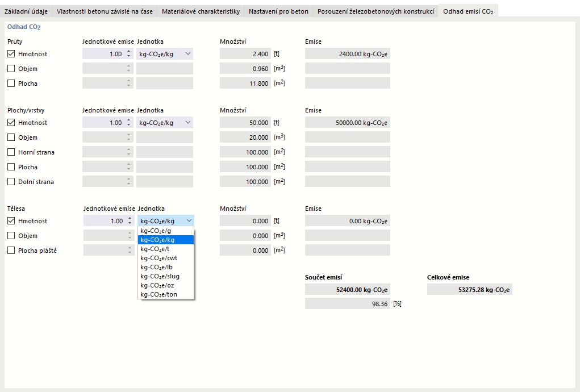
Task: Choose kg-CO₂e/lb from the unit list
Action: 166,268
